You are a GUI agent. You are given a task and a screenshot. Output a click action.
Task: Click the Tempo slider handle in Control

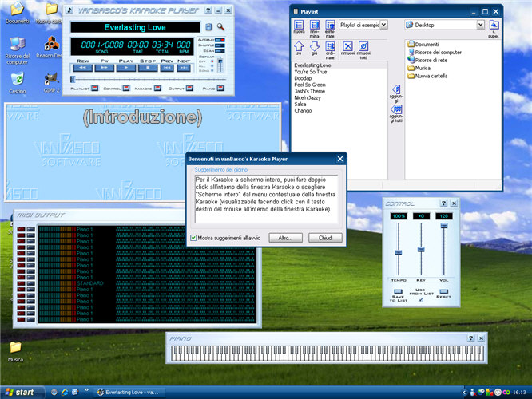(399, 252)
